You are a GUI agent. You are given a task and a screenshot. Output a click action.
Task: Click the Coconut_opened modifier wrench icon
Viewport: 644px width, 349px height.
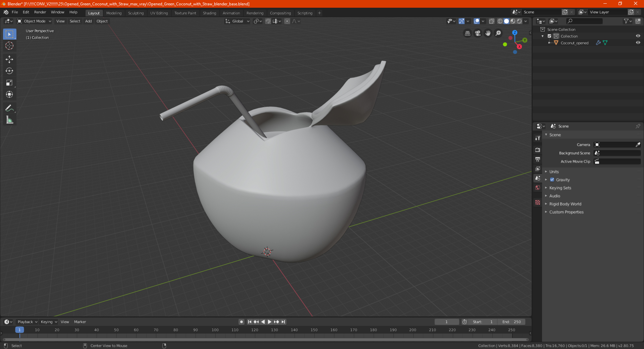(x=598, y=43)
